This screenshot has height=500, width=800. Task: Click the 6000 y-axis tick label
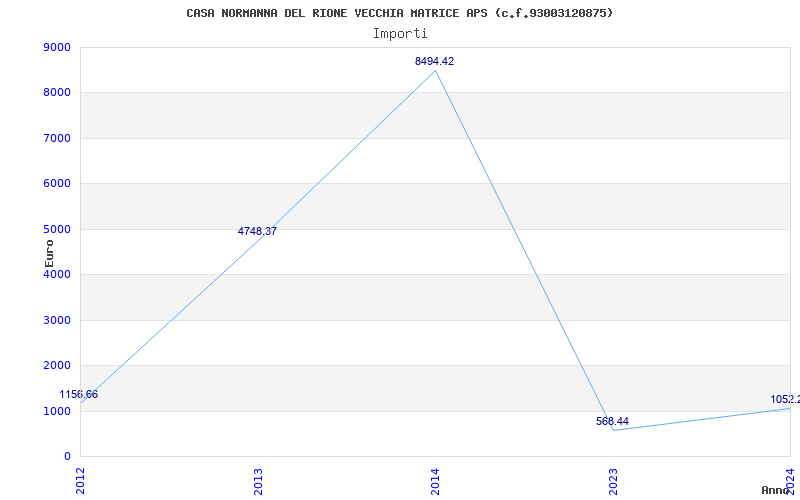coord(57,184)
